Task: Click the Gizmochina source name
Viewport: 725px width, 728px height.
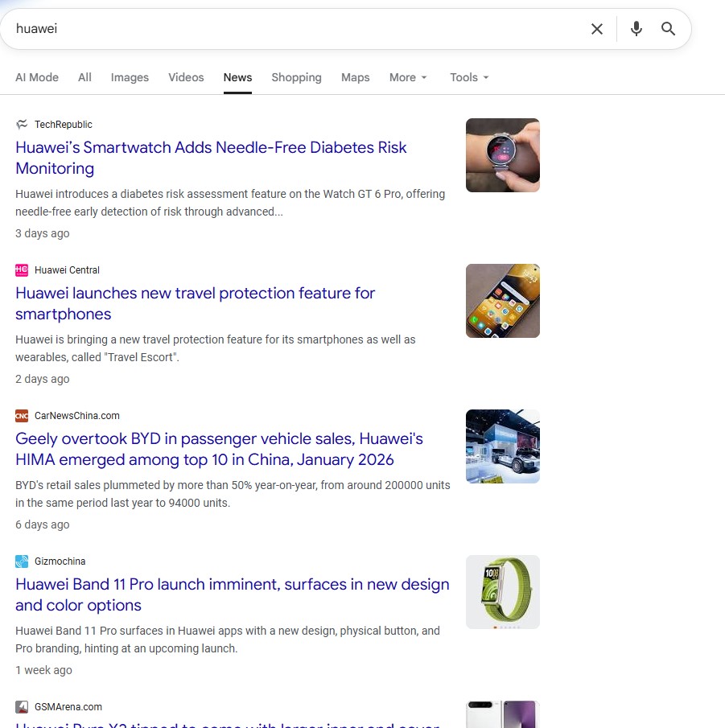Action: [x=60, y=561]
